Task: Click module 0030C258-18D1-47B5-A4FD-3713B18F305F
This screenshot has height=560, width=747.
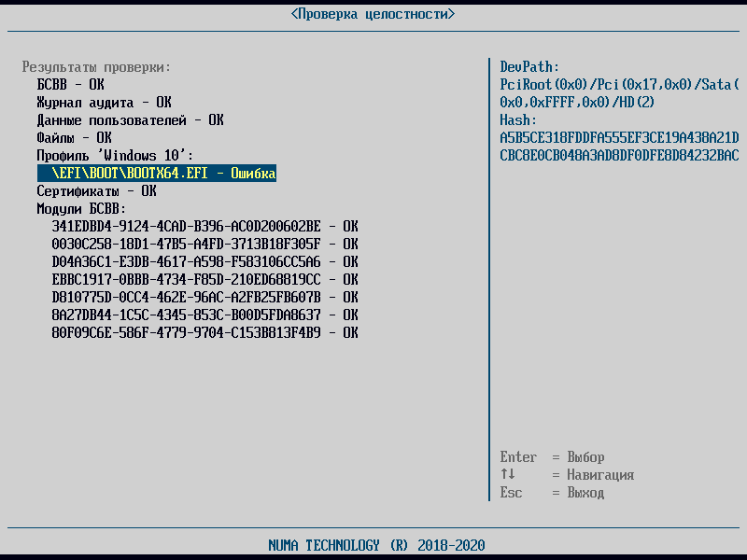Action: coord(204,245)
